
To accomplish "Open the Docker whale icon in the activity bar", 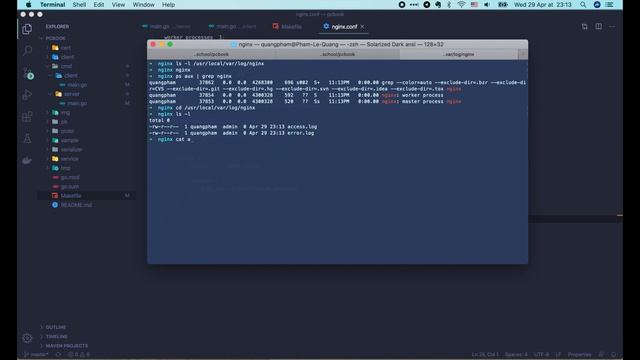I will coord(27,160).
